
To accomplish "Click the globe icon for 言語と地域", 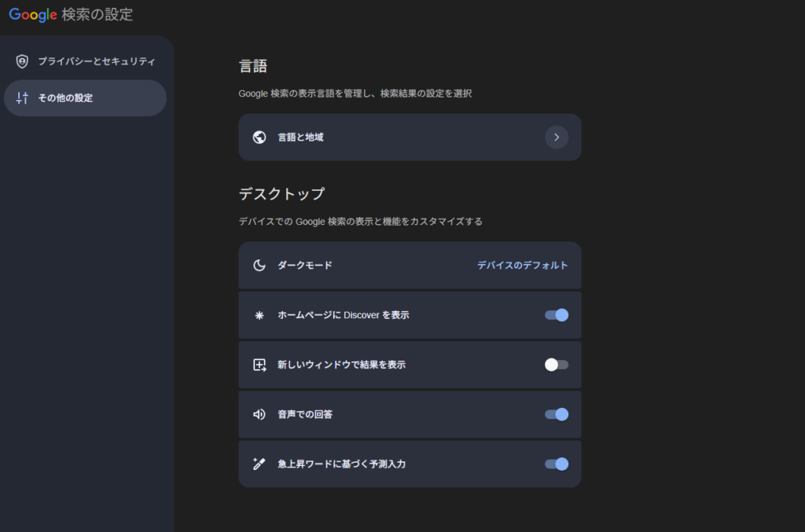I will click(259, 138).
